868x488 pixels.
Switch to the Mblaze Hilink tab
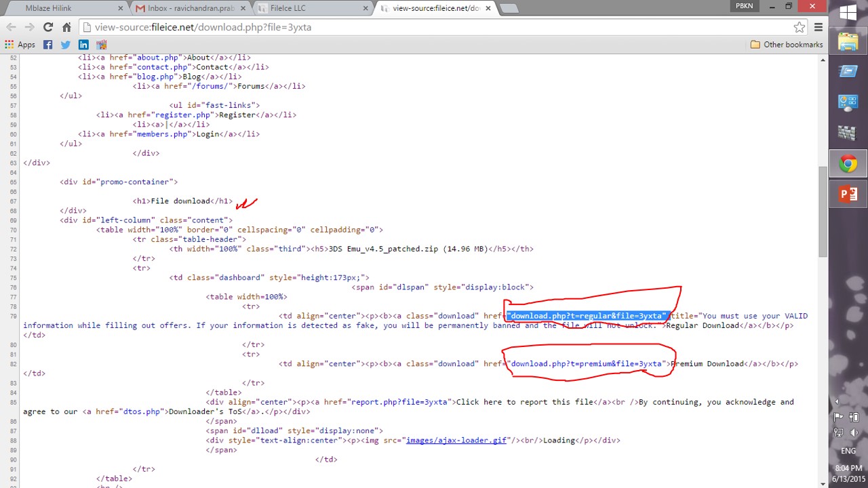coord(64,8)
